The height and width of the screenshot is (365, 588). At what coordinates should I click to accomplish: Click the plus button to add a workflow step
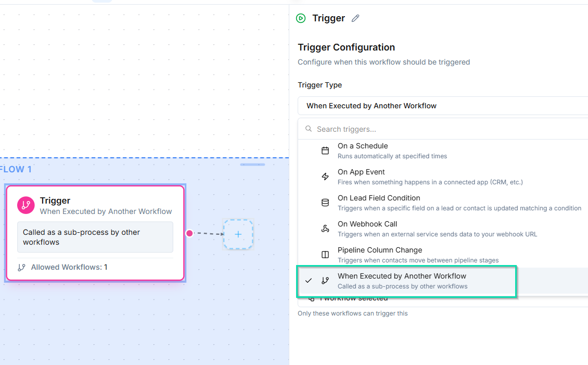(238, 234)
